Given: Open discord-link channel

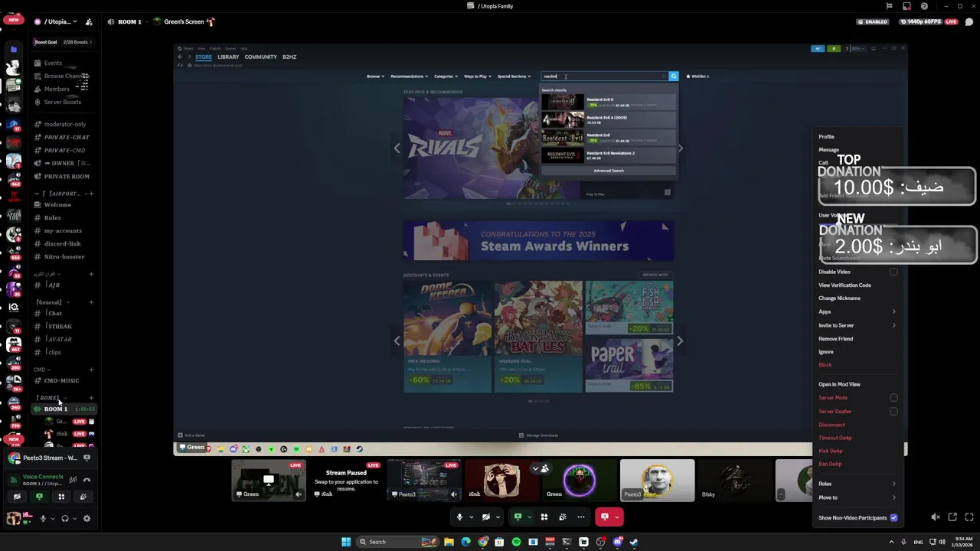Looking at the screenshot, I should 63,244.
